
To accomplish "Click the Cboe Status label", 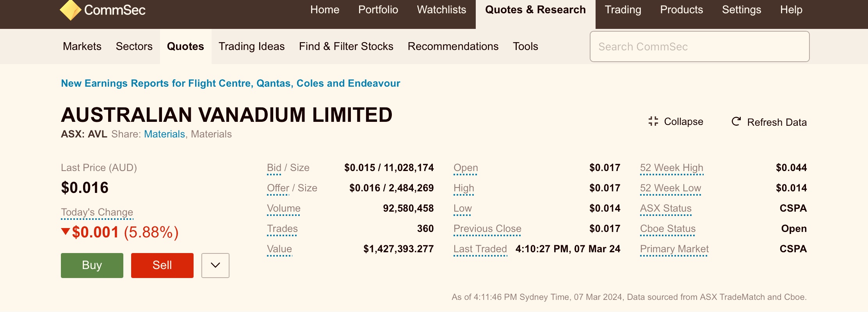I will tap(668, 228).
